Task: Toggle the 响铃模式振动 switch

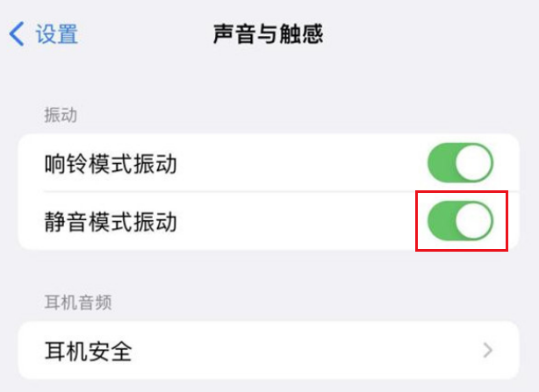Action: [460, 163]
